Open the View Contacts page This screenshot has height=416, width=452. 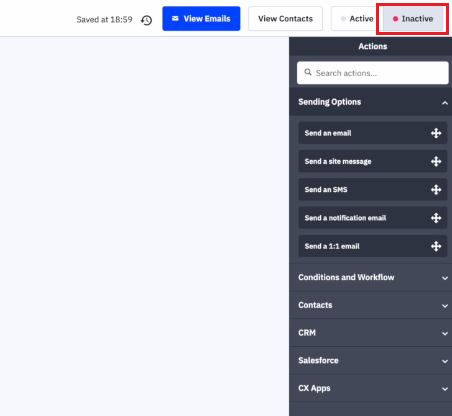[x=285, y=19]
